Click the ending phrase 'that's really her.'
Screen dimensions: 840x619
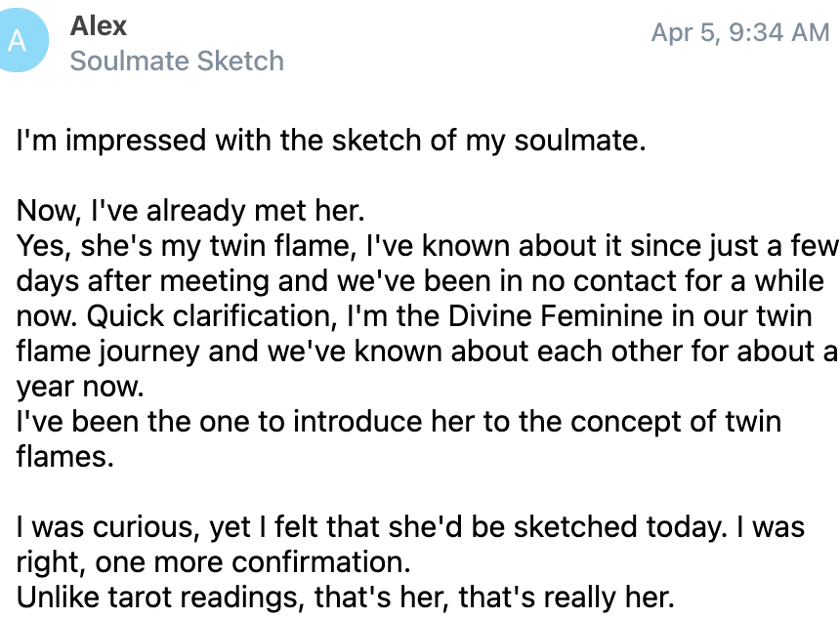(x=567, y=598)
